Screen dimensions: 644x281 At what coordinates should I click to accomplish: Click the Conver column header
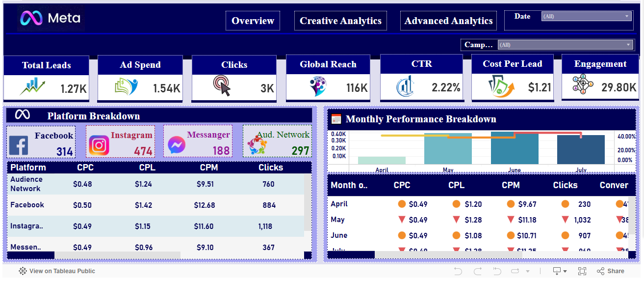tap(614, 185)
